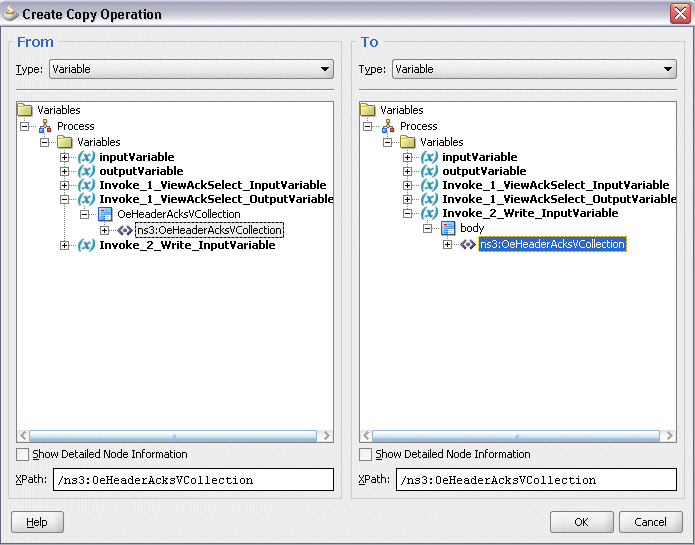Click right scroll arrow of From tree scrollbar
Image resolution: width=695 pixels, height=545 pixels.
(327, 436)
